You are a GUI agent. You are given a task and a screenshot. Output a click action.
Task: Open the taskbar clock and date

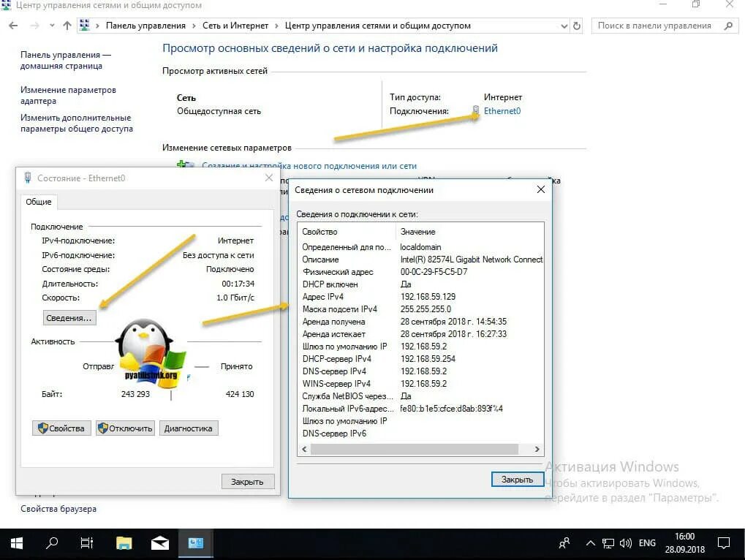(x=684, y=543)
